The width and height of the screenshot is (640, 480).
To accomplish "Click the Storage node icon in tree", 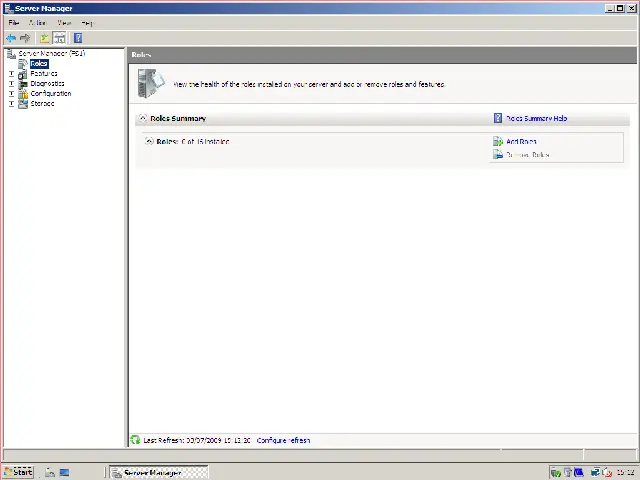I will tap(23, 104).
